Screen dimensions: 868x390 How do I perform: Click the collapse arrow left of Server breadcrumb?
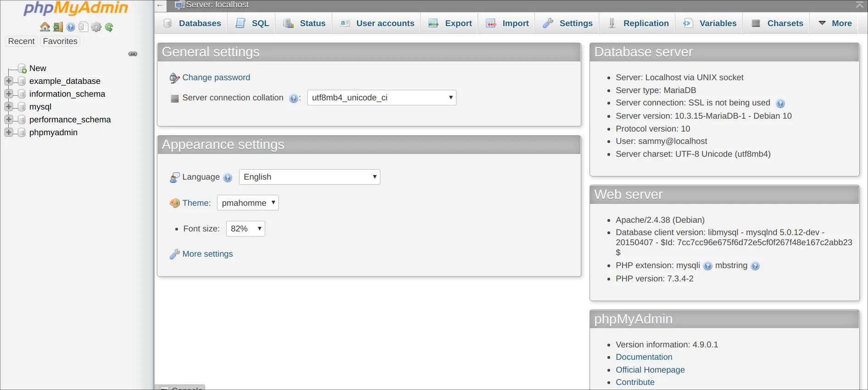click(x=160, y=5)
